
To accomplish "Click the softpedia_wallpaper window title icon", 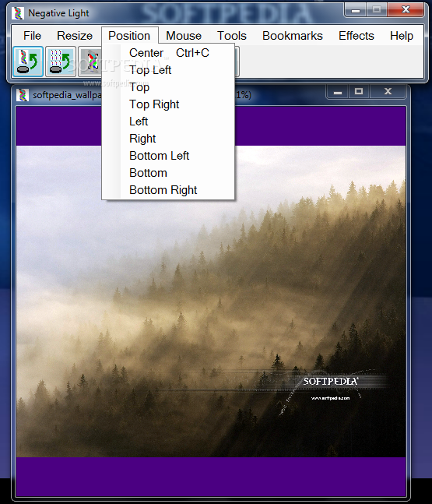I will (23, 95).
